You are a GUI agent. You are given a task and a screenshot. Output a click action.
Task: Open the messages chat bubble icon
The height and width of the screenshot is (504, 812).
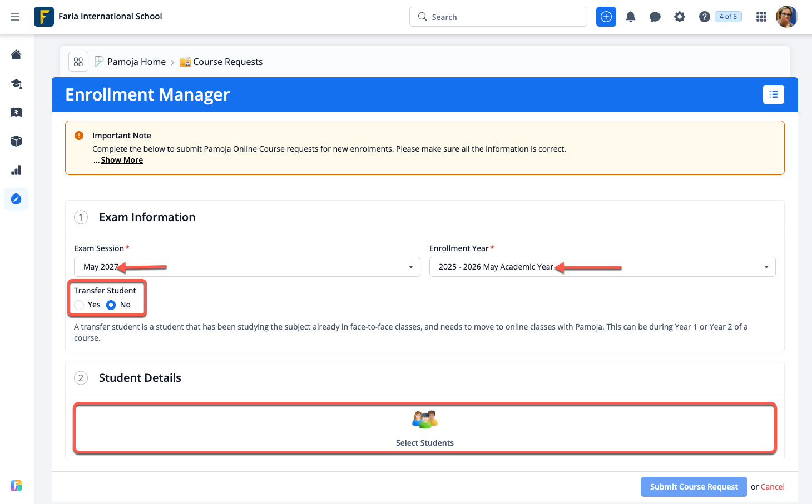click(655, 17)
